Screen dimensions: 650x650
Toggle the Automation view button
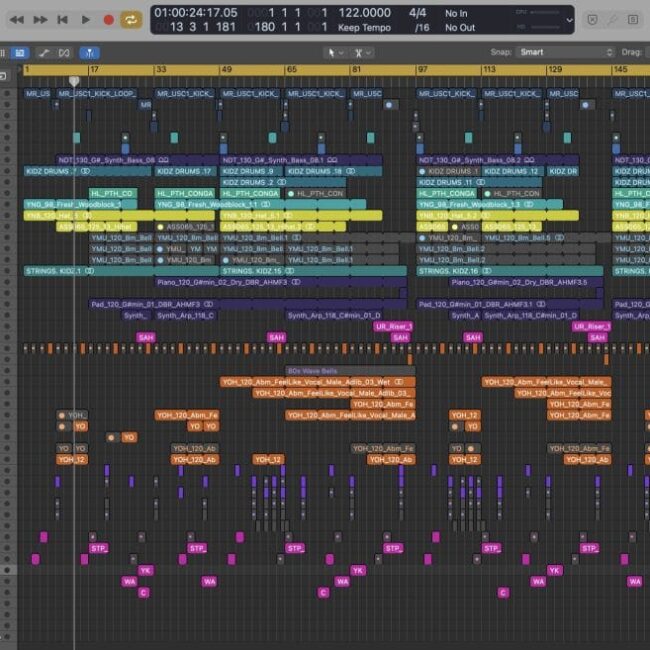tap(44, 52)
